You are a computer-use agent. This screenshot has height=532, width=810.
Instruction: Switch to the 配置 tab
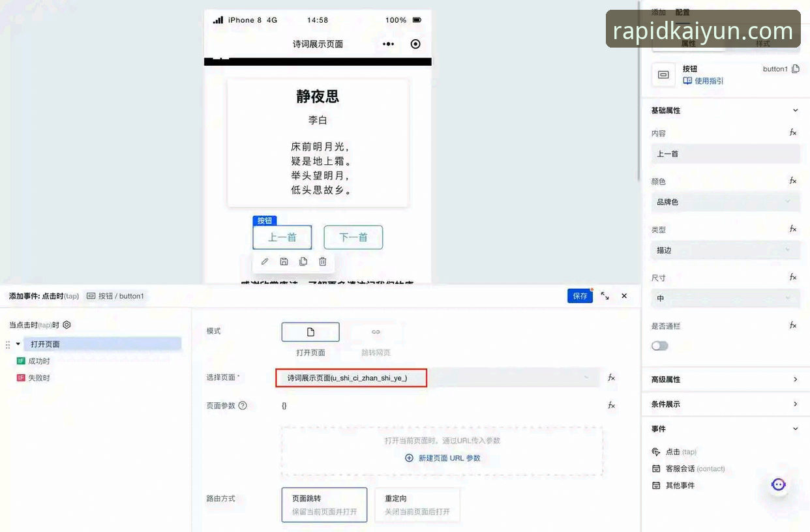tap(682, 12)
